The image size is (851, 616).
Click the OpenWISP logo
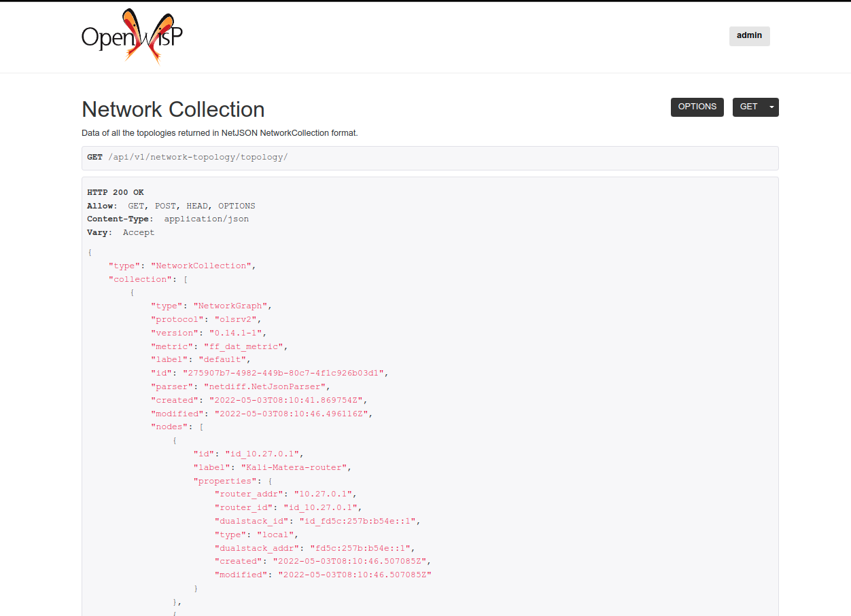point(132,36)
